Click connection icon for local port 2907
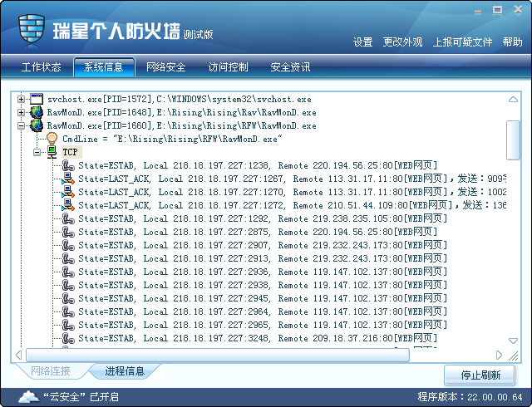This screenshot has width=532, height=407. (x=68, y=245)
